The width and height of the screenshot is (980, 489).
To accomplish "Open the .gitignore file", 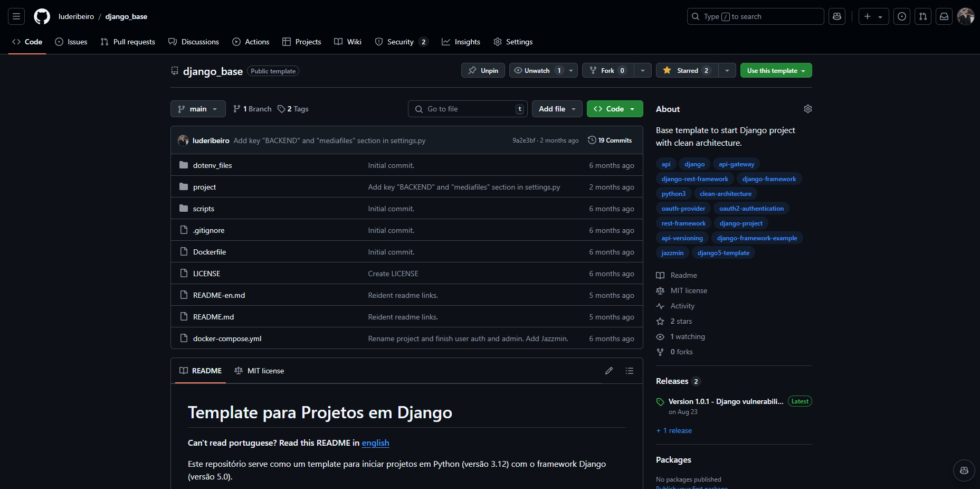I will (208, 230).
